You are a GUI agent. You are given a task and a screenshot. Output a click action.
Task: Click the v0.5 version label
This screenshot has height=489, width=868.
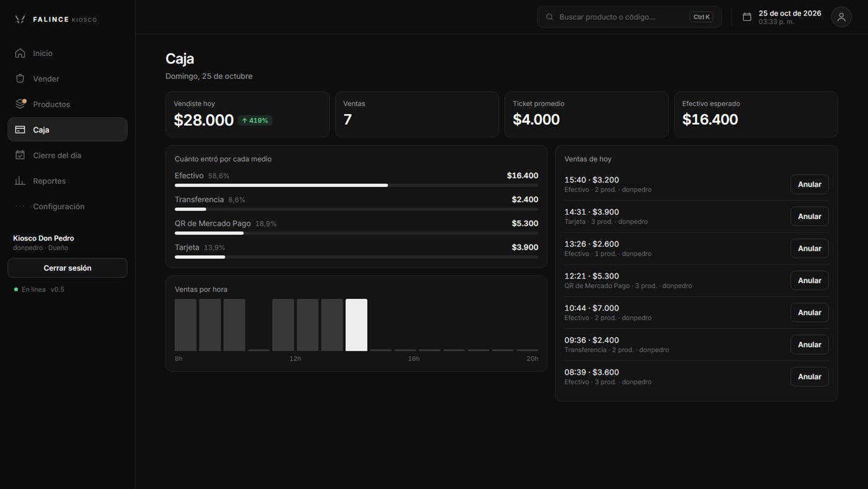click(x=58, y=289)
